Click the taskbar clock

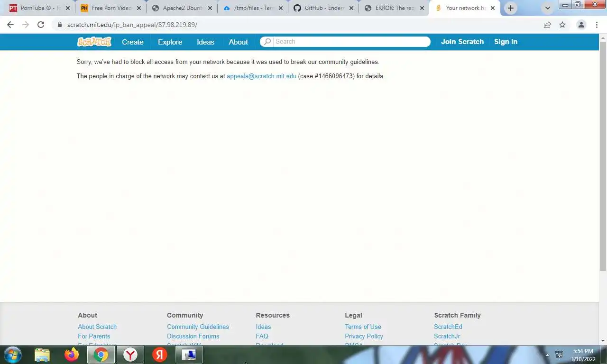(583, 355)
